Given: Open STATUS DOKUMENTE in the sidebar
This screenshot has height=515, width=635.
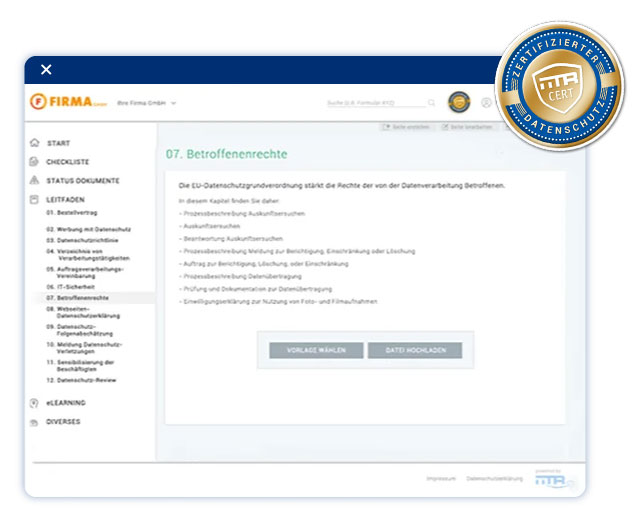Looking at the screenshot, I should [x=83, y=181].
